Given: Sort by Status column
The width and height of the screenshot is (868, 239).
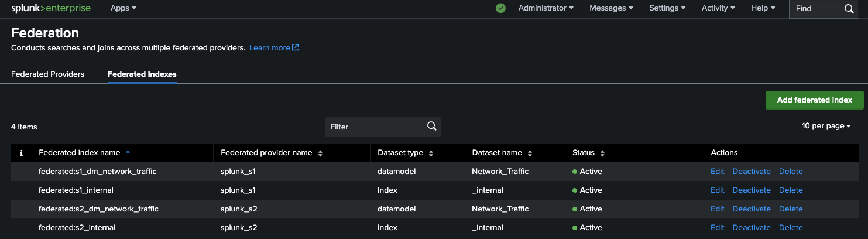Looking at the screenshot, I should tap(588, 153).
